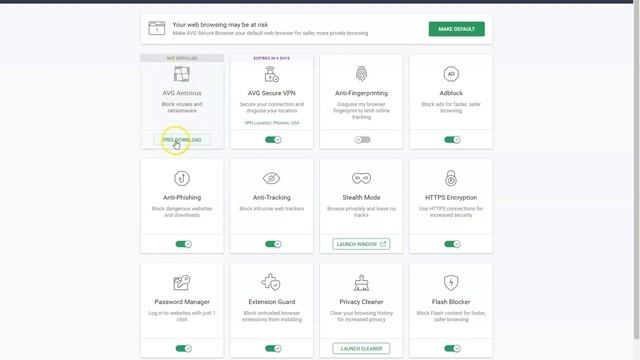Click the Password Manager key icon
The image size is (640, 360).
(x=182, y=282)
